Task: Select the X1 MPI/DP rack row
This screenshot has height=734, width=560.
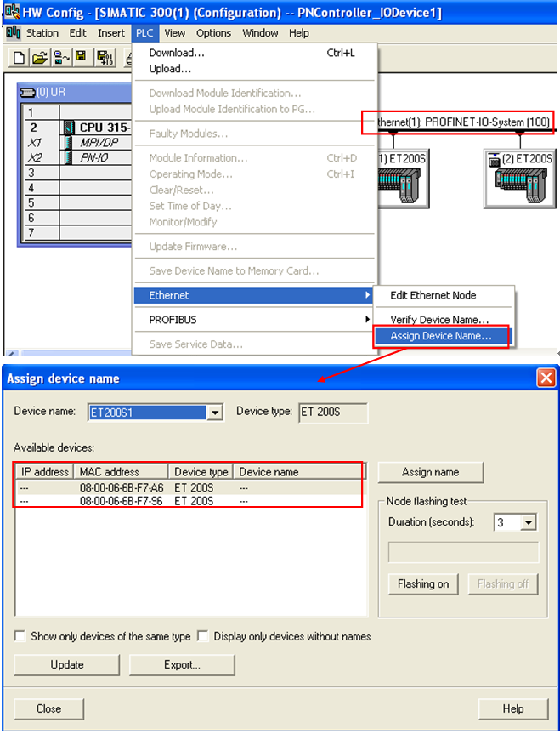Action: coord(78,142)
